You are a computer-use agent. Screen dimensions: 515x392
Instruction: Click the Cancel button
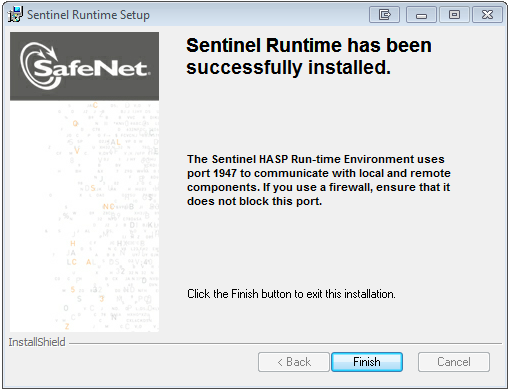coord(454,362)
